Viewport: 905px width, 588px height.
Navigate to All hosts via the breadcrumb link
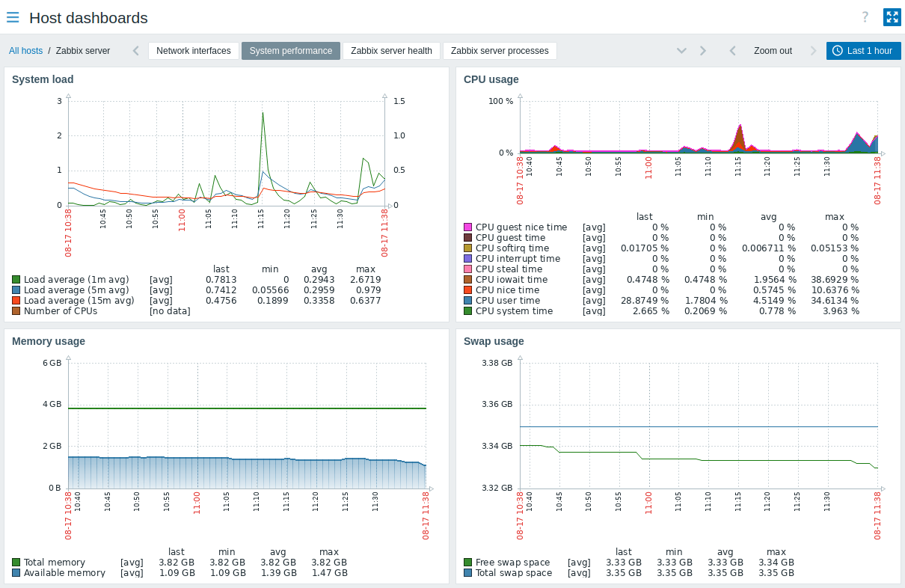click(25, 50)
